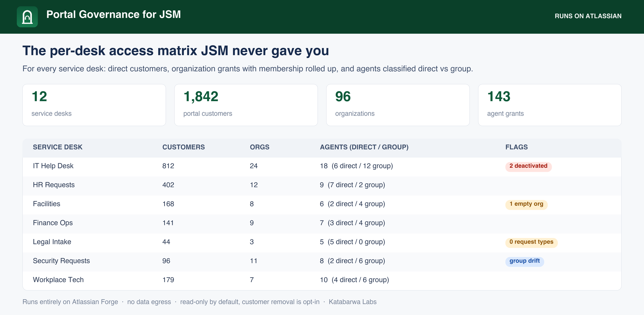This screenshot has width=644, height=315.
Task: Click agents cell 10 (4 direct / 6 group)
Action: [x=355, y=280]
